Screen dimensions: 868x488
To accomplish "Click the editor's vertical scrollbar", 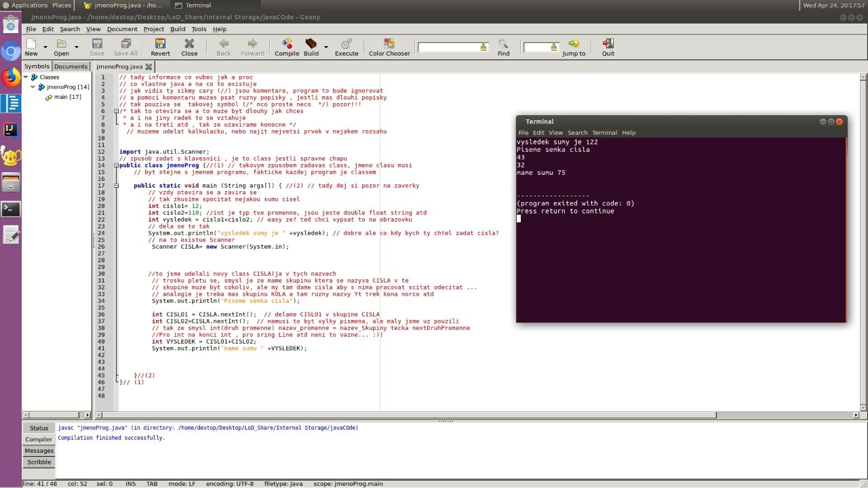I will pyautogui.click(x=862, y=241).
